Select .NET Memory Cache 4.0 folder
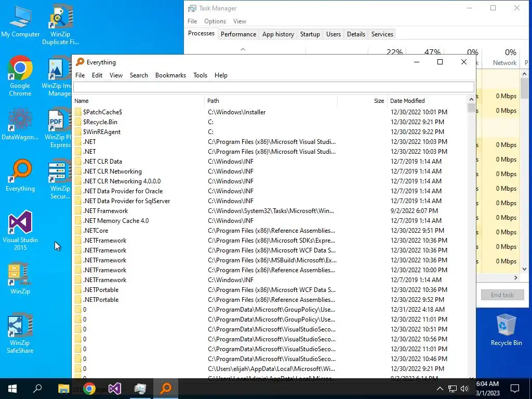The image size is (532, 399). [270, 220]
